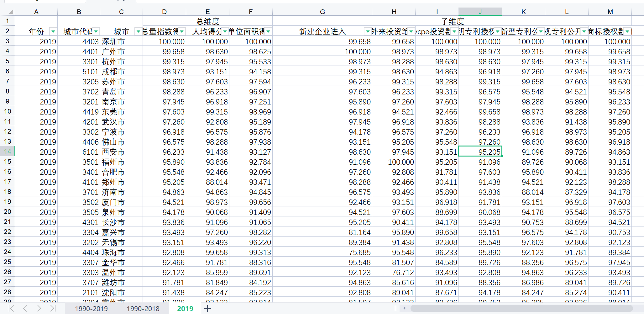Select row 14 header

[x=8, y=152]
